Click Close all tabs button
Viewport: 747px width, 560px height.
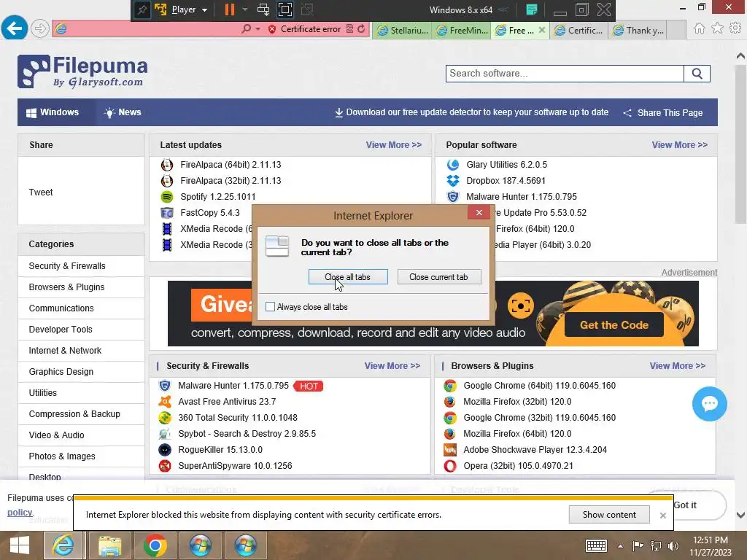click(348, 277)
